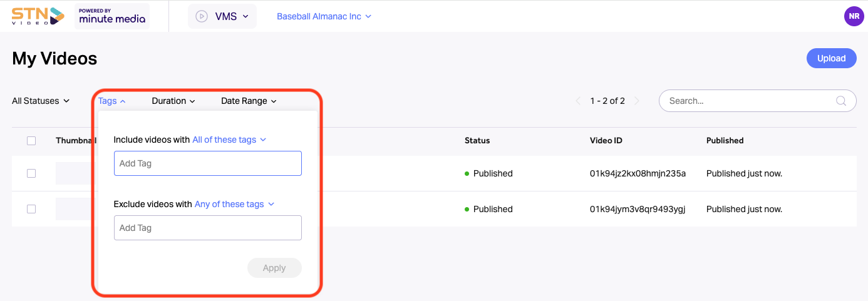Select all videos header checkbox
Screen dimensions: 868x301
(x=31, y=141)
